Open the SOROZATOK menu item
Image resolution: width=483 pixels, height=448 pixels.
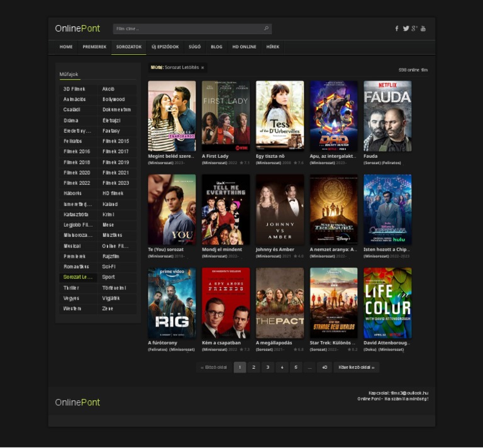click(129, 46)
